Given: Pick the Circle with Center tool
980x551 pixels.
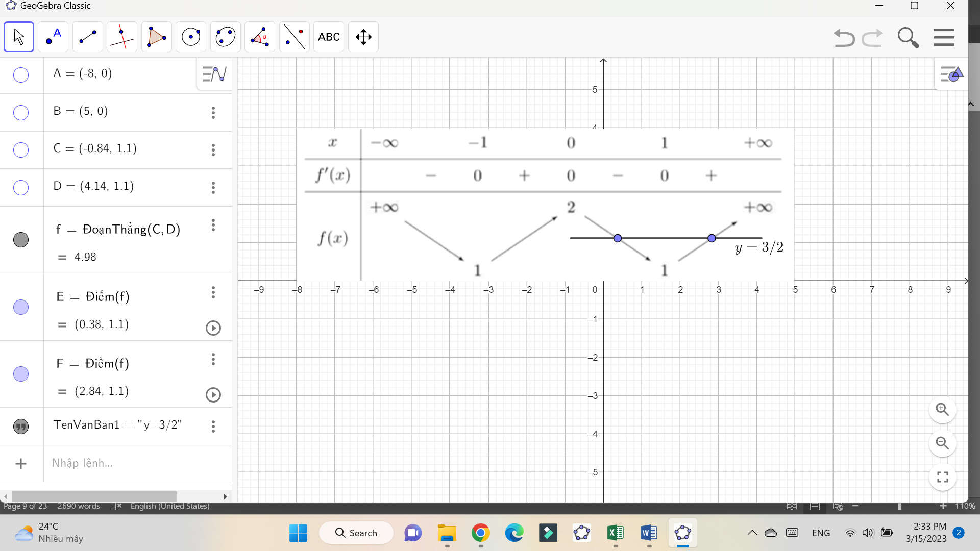Looking at the screenshot, I should (191, 37).
